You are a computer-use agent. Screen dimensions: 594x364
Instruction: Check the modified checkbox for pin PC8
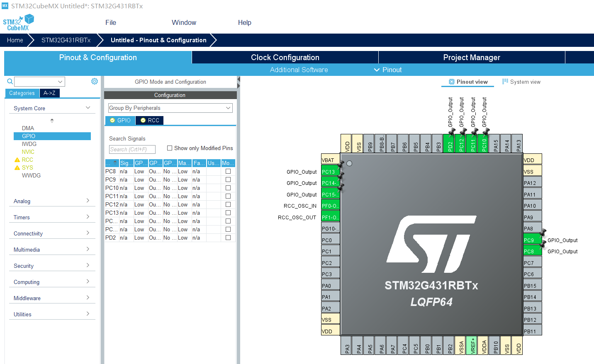[228, 171]
